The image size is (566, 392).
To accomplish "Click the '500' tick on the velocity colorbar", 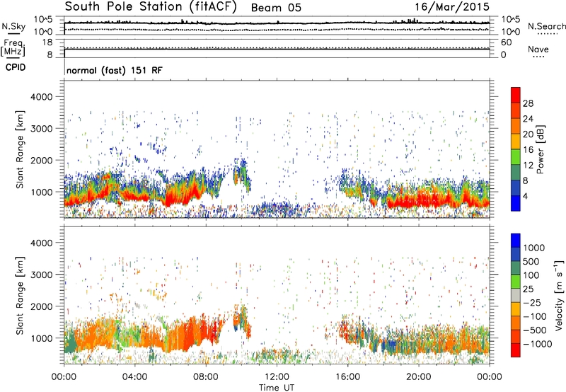I will pyautogui.click(x=531, y=261).
